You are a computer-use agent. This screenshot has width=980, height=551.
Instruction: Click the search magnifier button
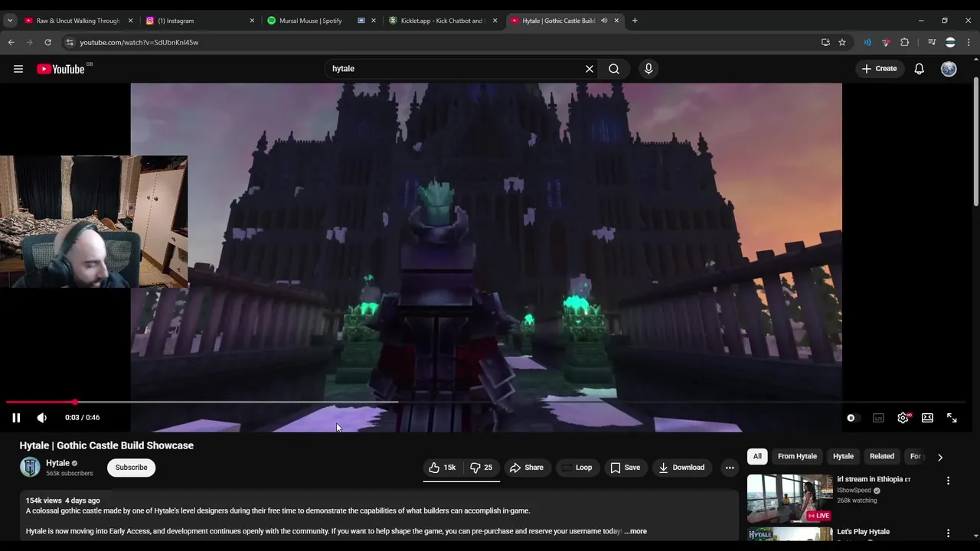614,69
